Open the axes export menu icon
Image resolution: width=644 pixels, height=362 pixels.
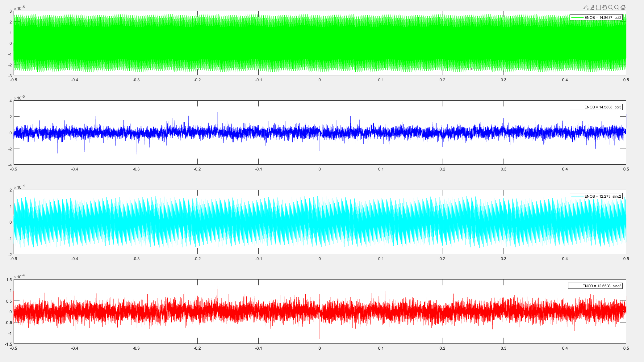point(586,7)
